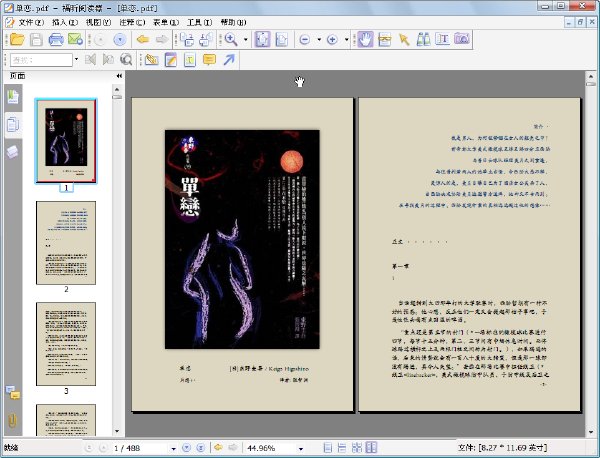Open the 表单 menu
Viewport: 600px width, 458px height.
166,22
